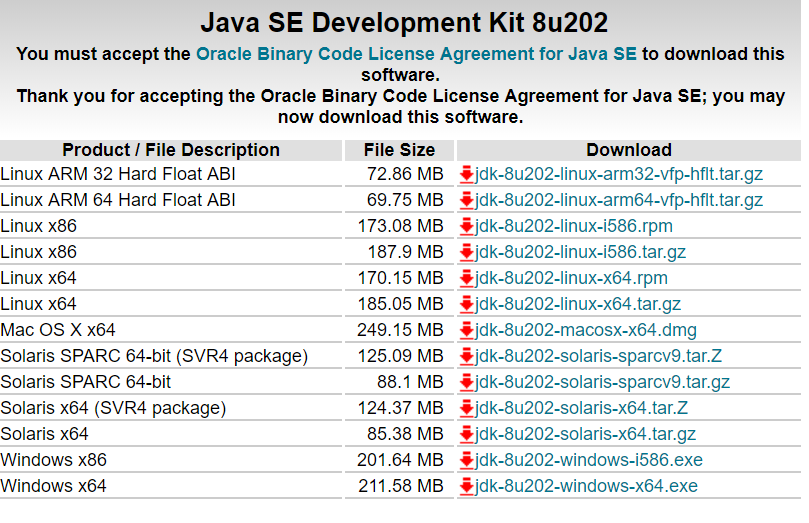Screen dimensions: 809x523
Task: Click the Product / File Description header
Action: point(171,150)
